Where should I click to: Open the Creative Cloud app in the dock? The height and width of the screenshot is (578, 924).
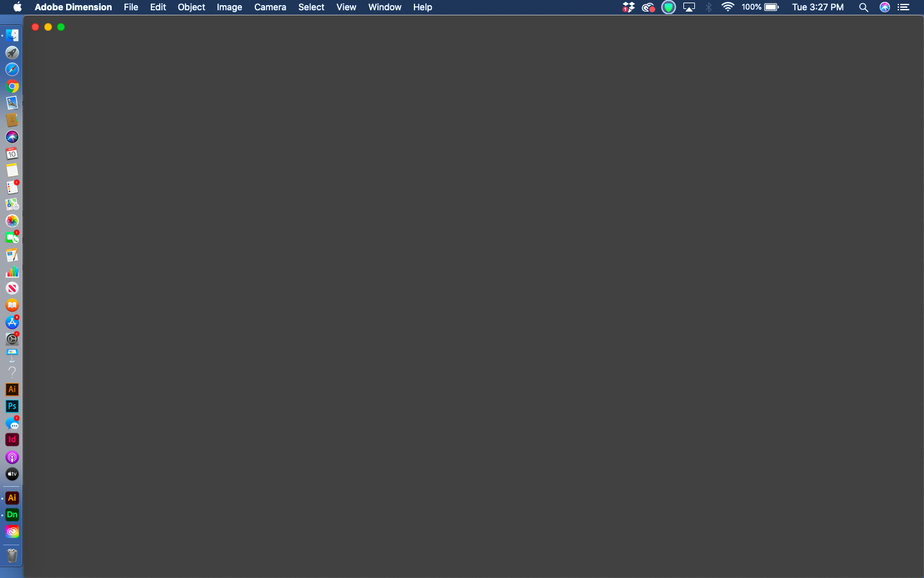click(x=12, y=532)
